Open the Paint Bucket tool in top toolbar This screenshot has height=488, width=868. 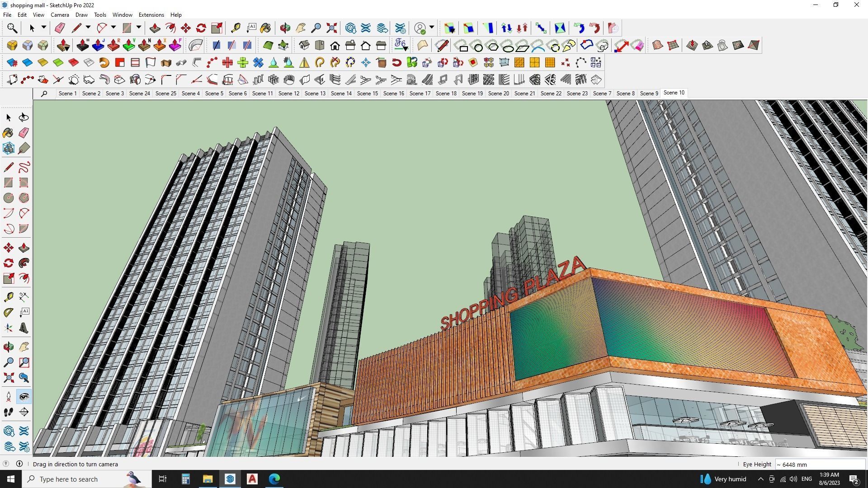266,28
